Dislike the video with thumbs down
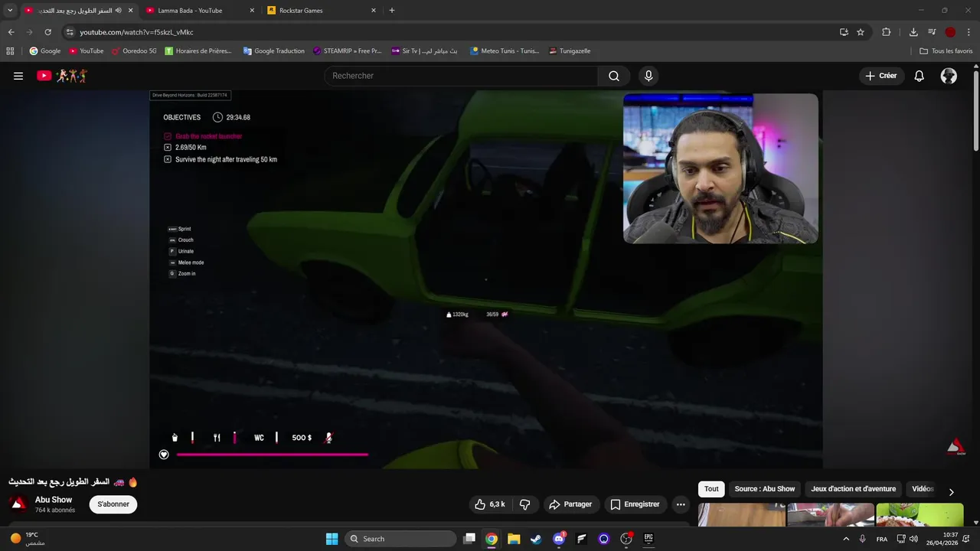Image resolution: width=980 pixels, height=551 pixels. click(x=525, y=504)
